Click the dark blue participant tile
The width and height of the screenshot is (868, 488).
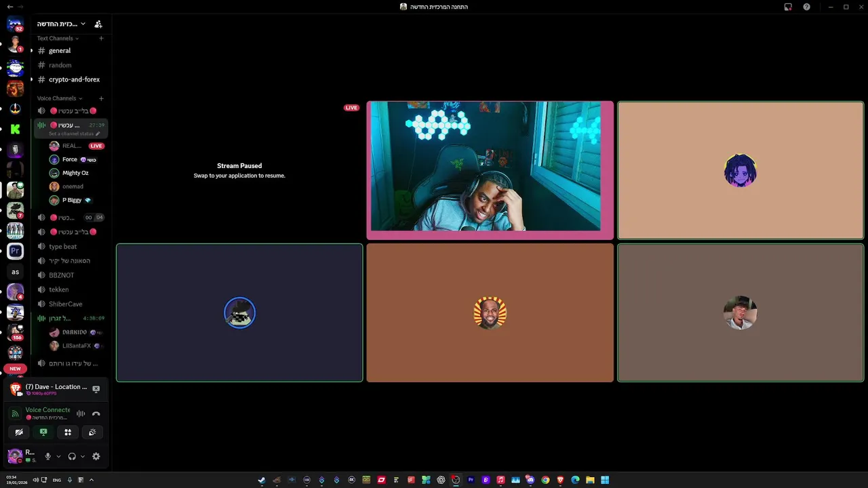pos(239,312)
